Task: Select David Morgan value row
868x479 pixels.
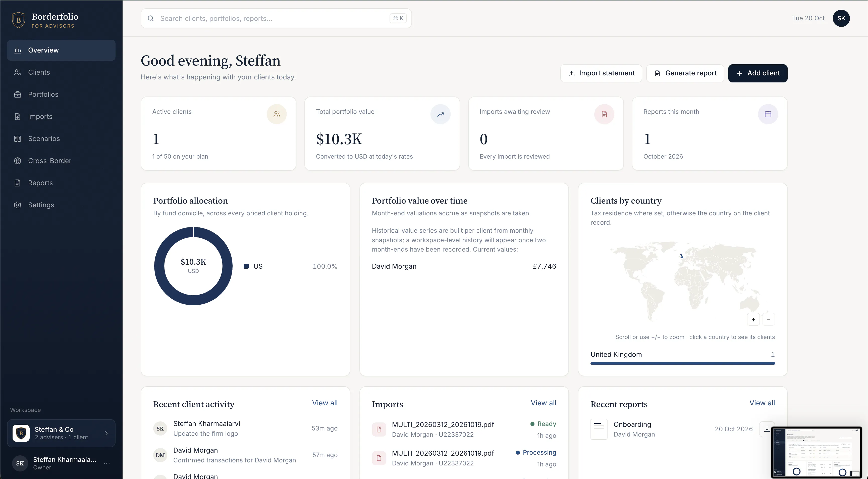Action: (464, 266)
